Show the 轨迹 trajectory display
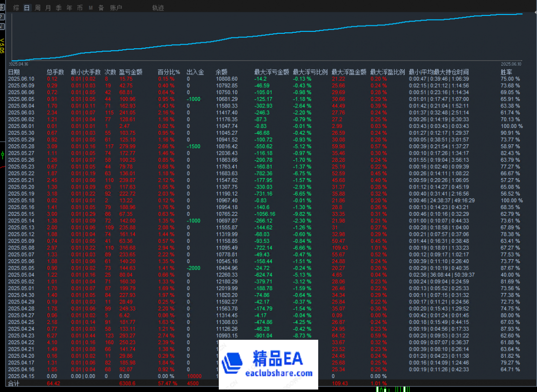 pyautogui.click(x=158, y=7)
